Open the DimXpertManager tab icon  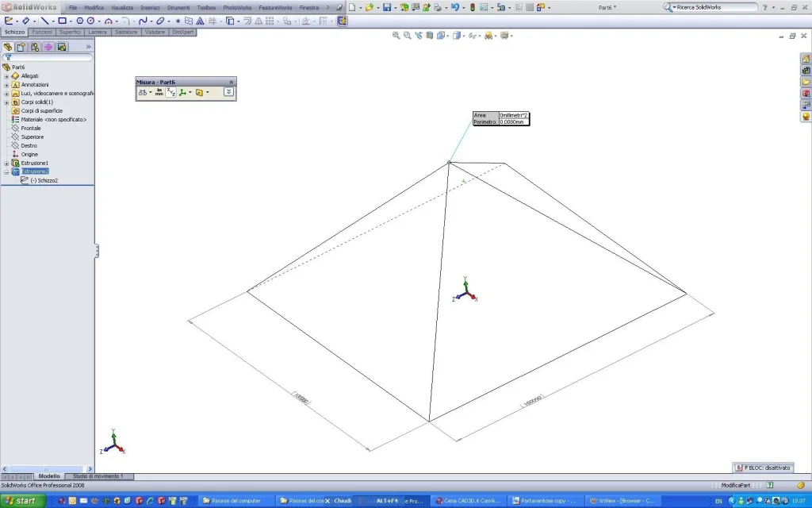pyautogui.click(x=48, y=47)
